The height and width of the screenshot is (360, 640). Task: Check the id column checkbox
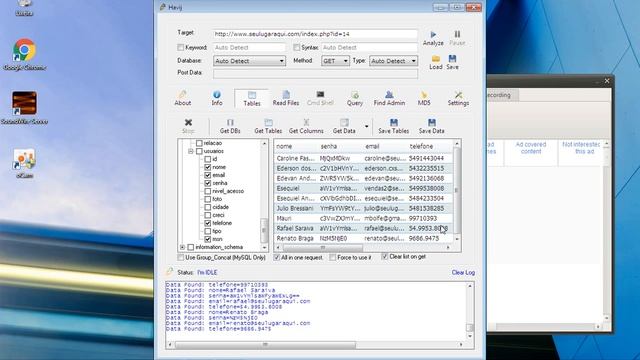point(208,159)
